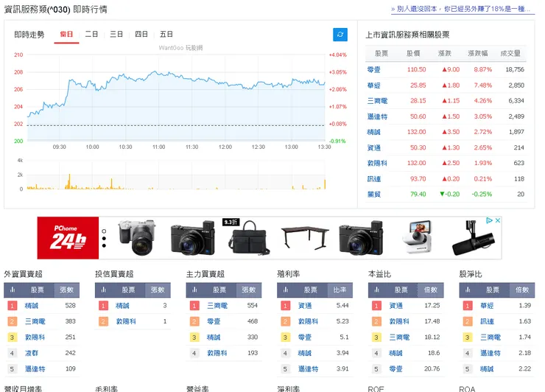Sort 本益比 table by 倍數 header
This screenshot has height=392, width=545.
[431, 290]
